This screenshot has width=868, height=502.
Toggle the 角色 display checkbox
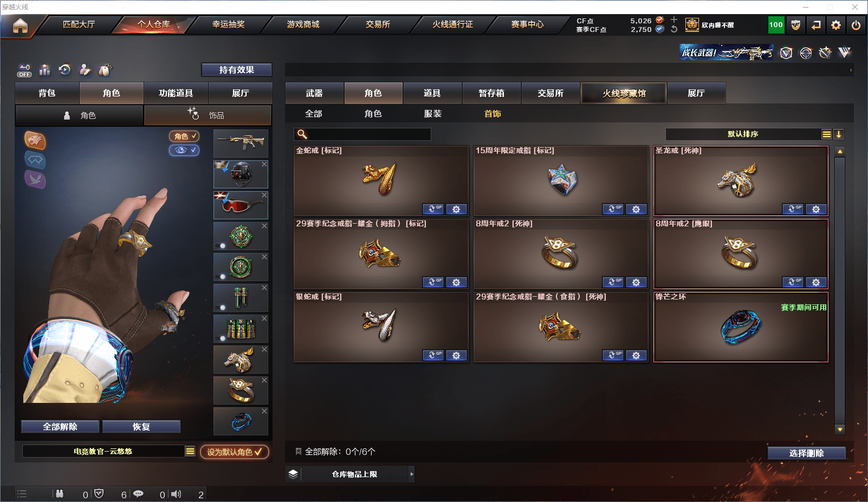tap(184, 136)
